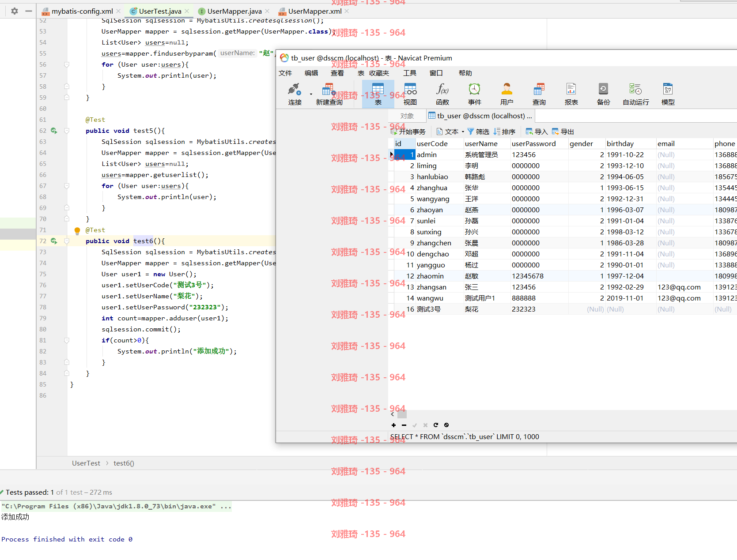This screenshot has width=737, height=560.
Task: Collapse test5 method fold marker at line 62
Action: pos(67,131)
